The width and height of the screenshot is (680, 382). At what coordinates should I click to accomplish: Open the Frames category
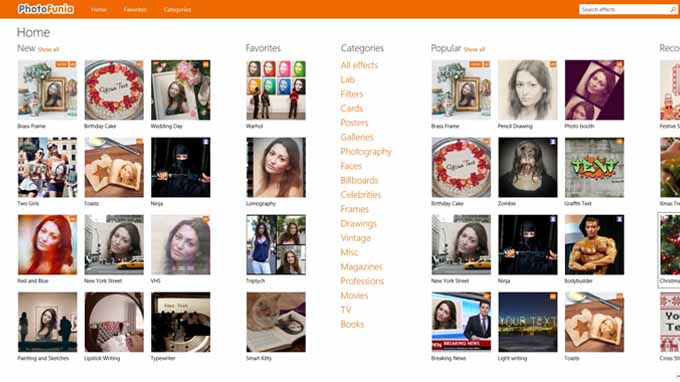tap(354, 209)
